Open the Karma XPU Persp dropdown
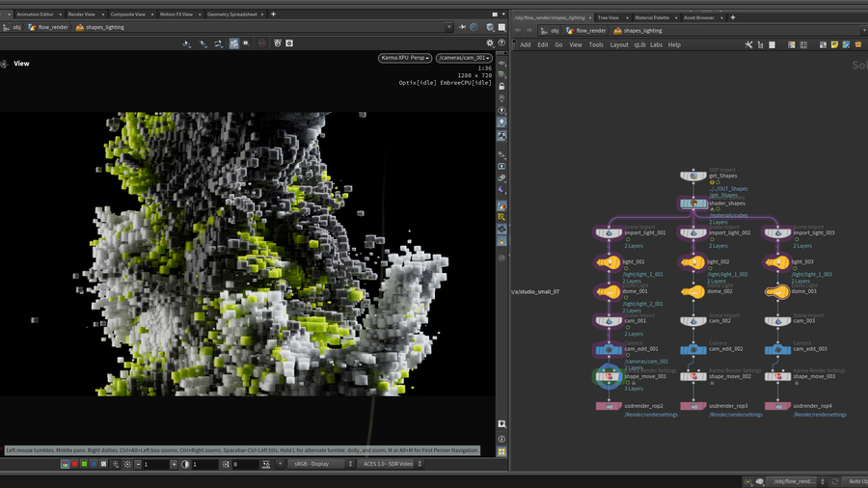Viewport: 868px width, 488px height. coord(405,58)
